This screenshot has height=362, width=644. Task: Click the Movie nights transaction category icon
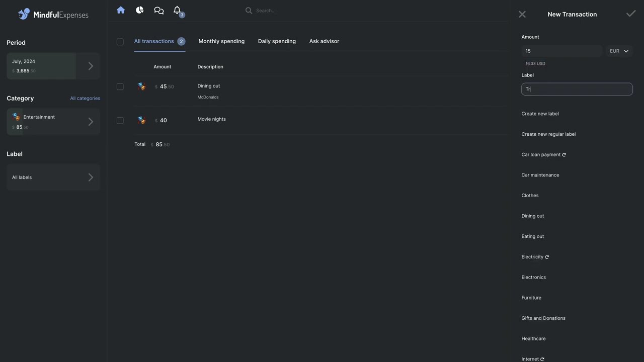coord(141,120)
